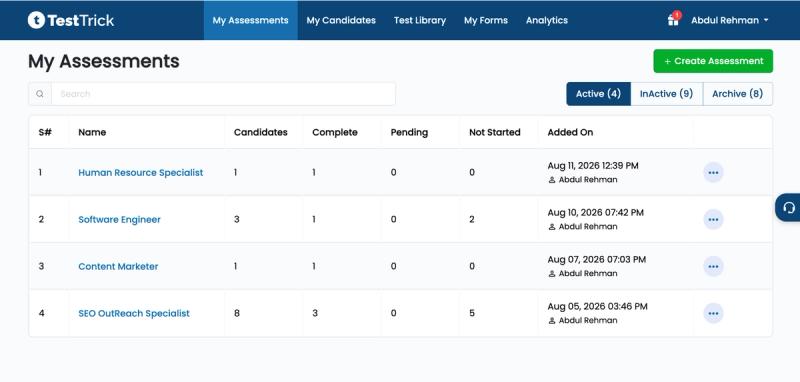Select date Aug 11, 2026 12:39 PM
This screenshot has height=382, width=800.
click(593, 166)
